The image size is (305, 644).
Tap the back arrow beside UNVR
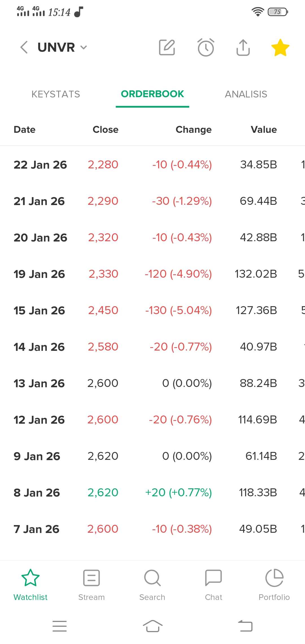point(24,47)
